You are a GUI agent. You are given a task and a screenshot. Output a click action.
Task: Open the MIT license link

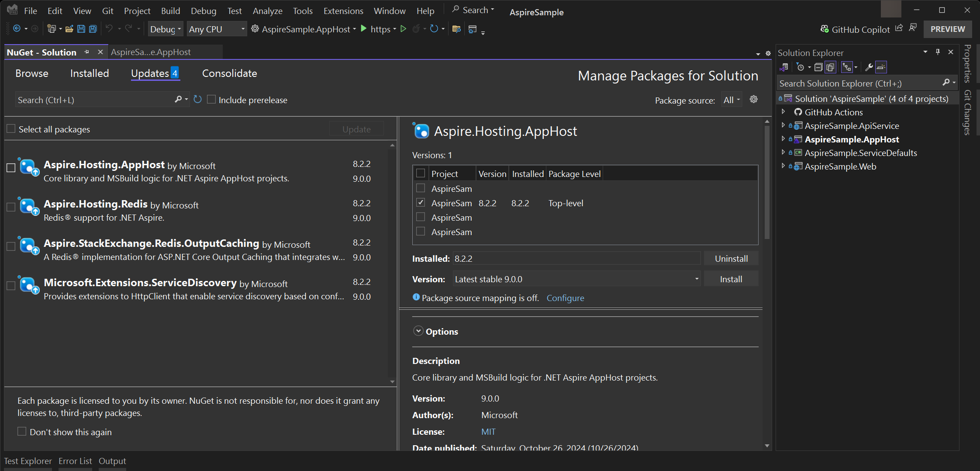[488, 432]
